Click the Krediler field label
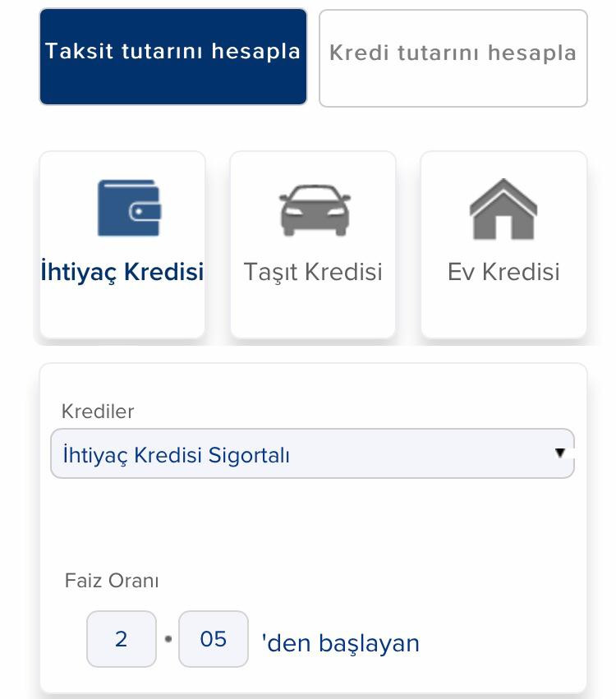This screenshot has width=616, height=699. 98,412
